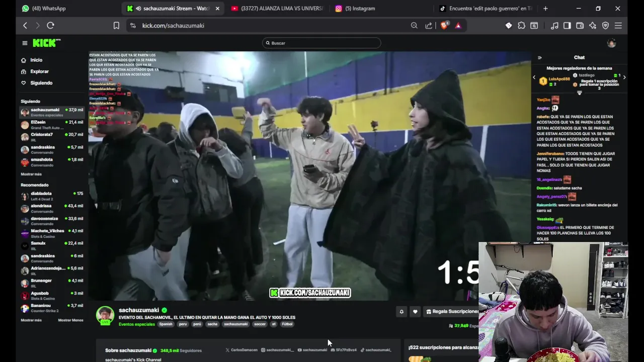Open the Brave main menu icon
The height and width of the screenshot is (362, 644).
(x=618, y=25)
